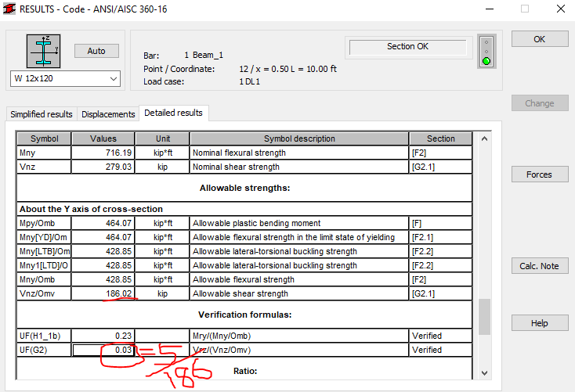This screenshot has width=575, height=392.
Task: Select the Mny value 716.19 cell
Action: [x=103, y=153]
